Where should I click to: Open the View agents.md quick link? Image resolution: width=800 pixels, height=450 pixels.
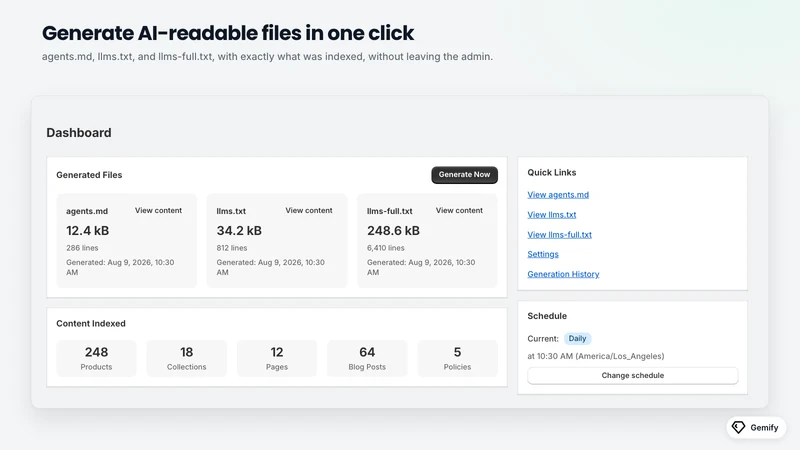(558, 194)
